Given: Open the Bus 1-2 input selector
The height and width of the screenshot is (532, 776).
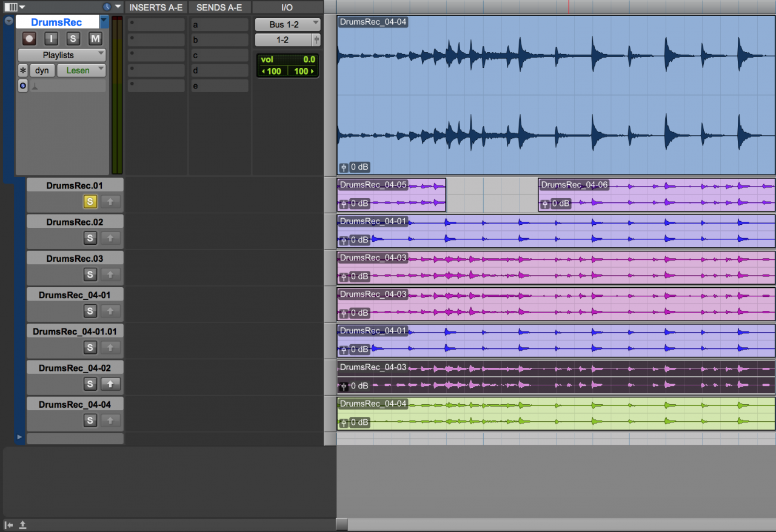Looking at the screenshot, I should coord(287,25).
